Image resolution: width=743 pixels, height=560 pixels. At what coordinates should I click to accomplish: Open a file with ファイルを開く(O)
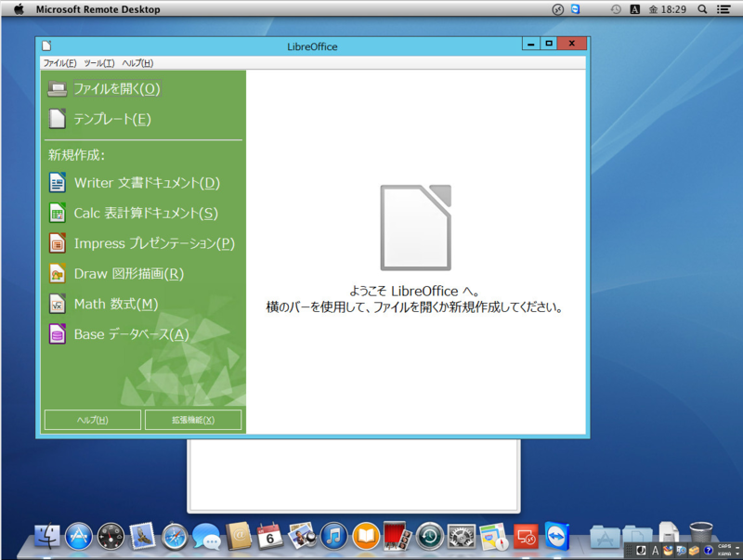tap(117, 88)
